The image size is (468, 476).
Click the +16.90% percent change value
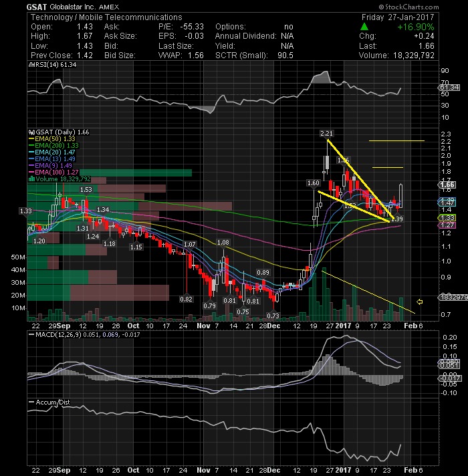pyautogui.click(x=416, y=27)
